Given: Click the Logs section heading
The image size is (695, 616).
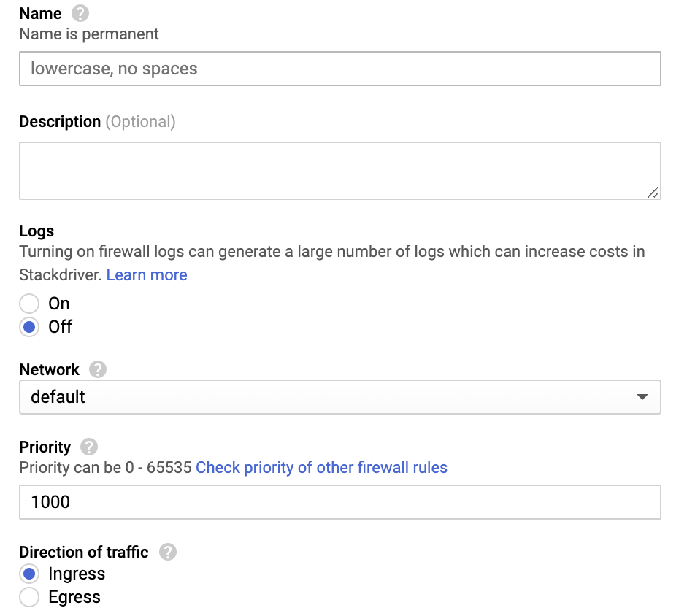Looking at the screenshot, I should coord(37,231).
